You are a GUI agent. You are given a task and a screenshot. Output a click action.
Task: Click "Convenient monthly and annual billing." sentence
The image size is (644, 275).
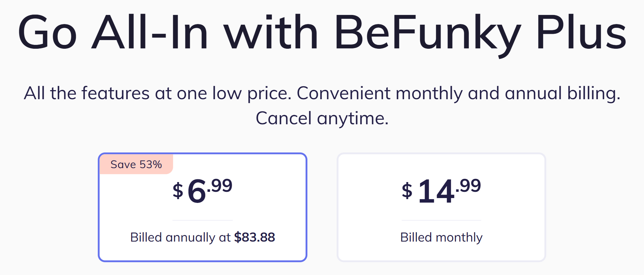pyautogui.click(x=458, y=93)
